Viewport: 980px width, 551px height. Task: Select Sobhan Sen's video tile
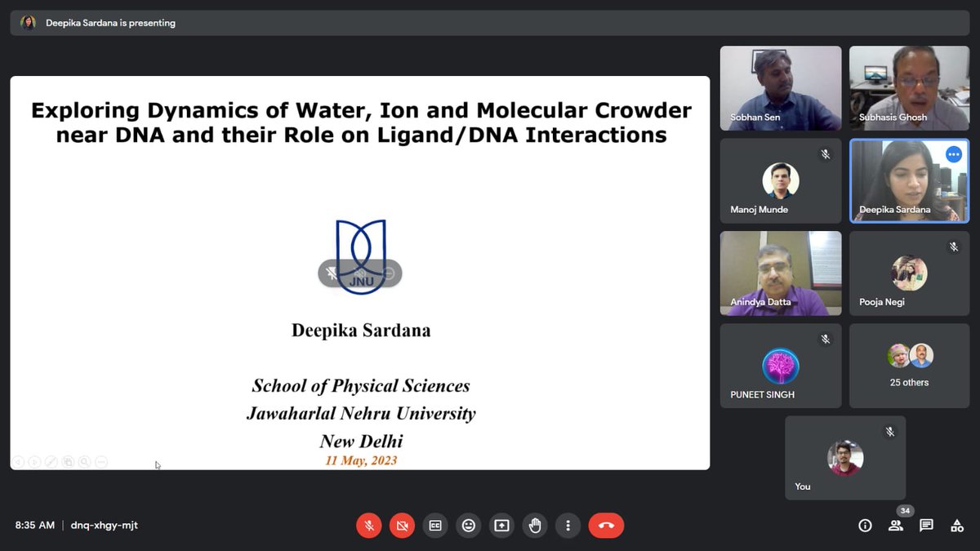pyautogui.click(x=781, y=88)
